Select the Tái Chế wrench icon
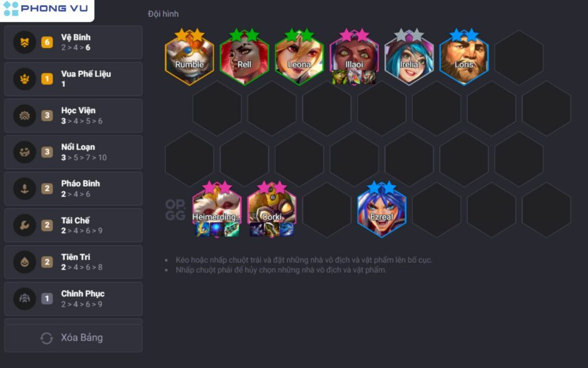 click(25, 225)
